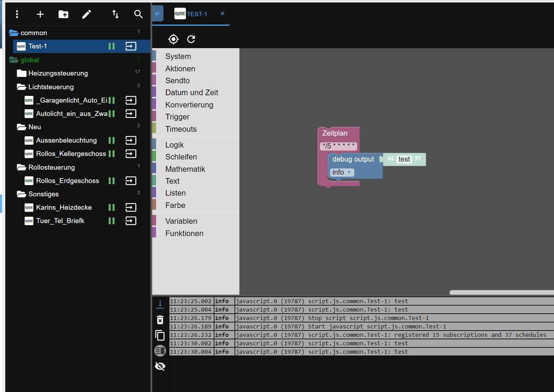Open the Farbe block category
Viewport: 554px width, 392px height.
coord(175,205)
